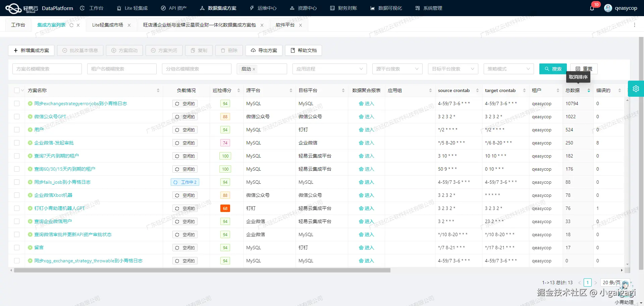The width and height of the screenshot is (644, 306).
Task: Open 进入 report for 留言 row
Action: tap(366, 248)
